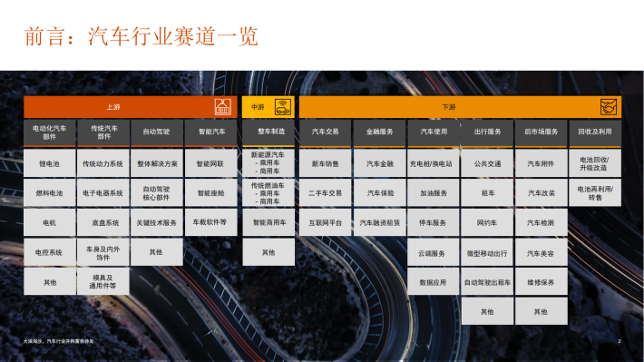Image resolution: width=644 pixels, height=362 pixels.
Task: Select the 模具及通用件等 cell
Action: point(102,281)
